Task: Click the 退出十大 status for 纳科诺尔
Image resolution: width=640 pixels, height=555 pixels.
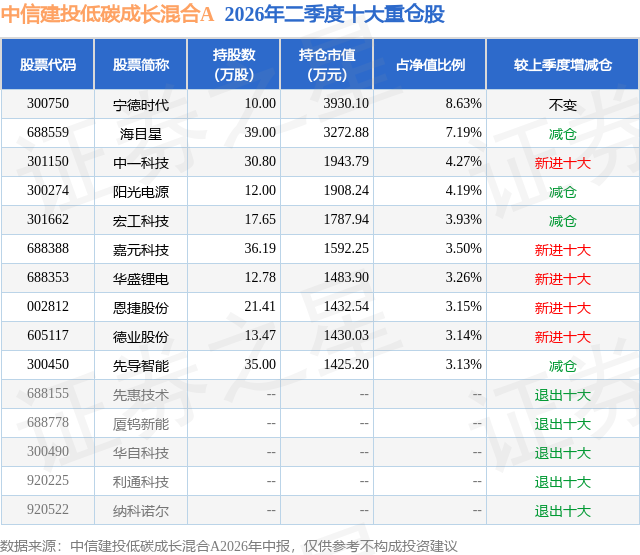Action: (563, 511)
